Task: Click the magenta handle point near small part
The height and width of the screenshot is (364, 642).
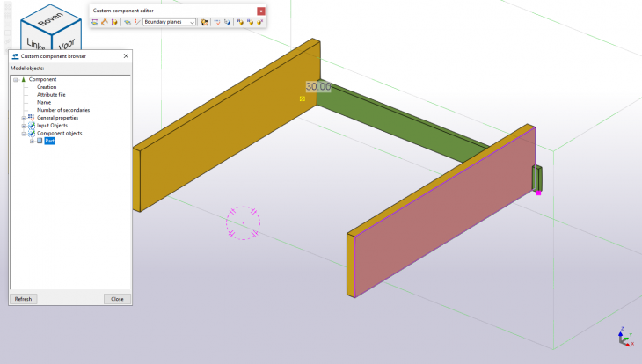Action: 538,193
